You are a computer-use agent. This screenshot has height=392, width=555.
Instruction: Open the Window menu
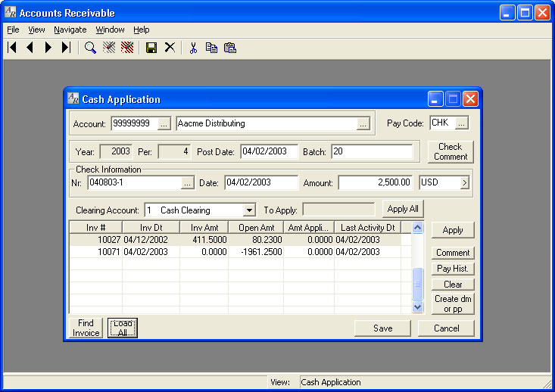[110, 30]
